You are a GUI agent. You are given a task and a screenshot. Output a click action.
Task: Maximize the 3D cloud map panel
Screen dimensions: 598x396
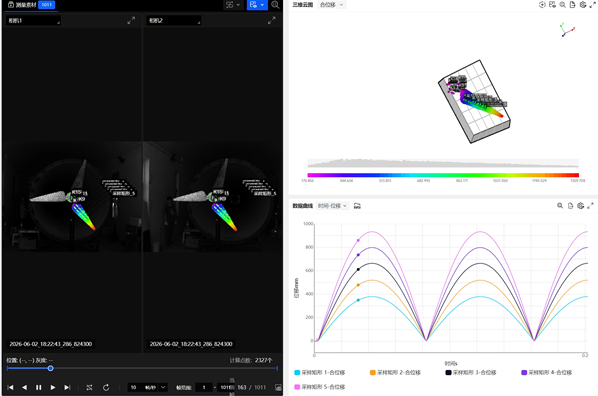[x=593, y=5]
